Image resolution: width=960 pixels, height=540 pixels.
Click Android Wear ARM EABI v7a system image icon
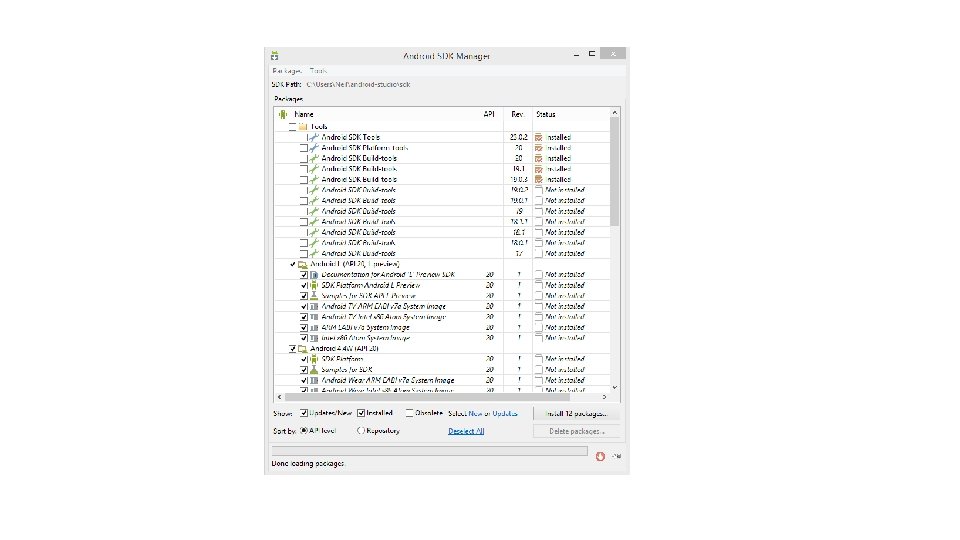coord(314,380)
